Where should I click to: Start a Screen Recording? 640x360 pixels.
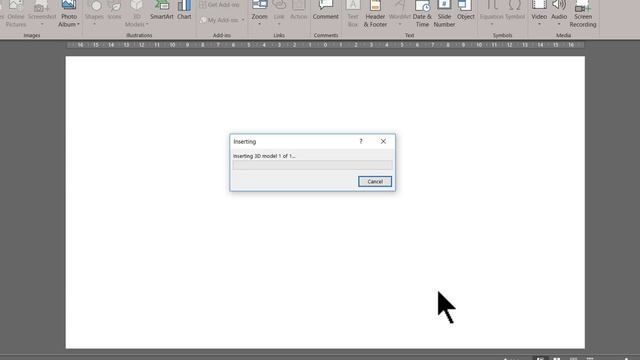(583, 14)
